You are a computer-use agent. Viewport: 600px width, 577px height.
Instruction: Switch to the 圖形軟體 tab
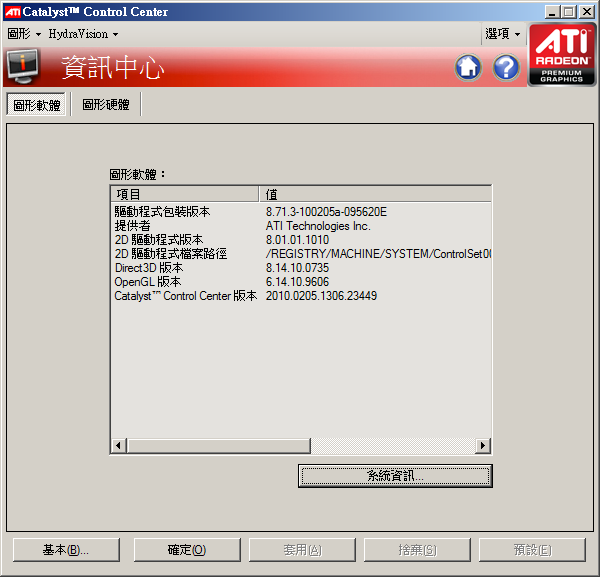pyautogui.click(x=37, y=105)
